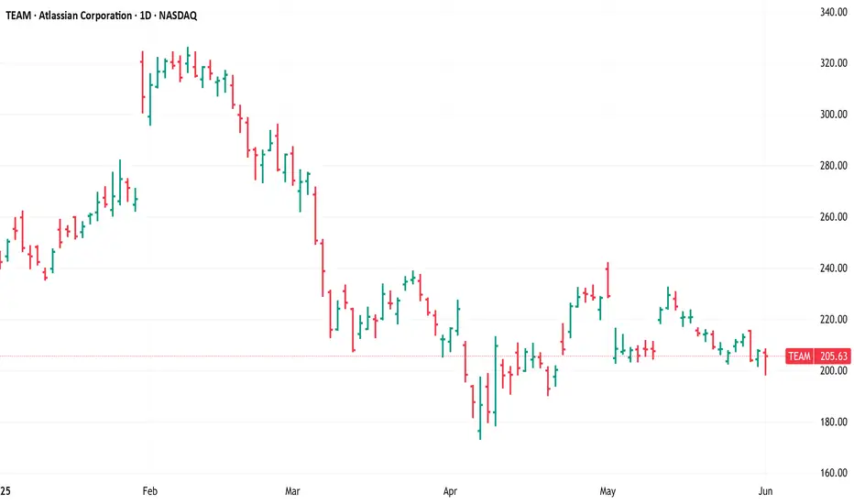Click the red TEAM 205.63 price label
This screenshot has width=854, height=504.
pyautogui.click(x=817, y=356)
